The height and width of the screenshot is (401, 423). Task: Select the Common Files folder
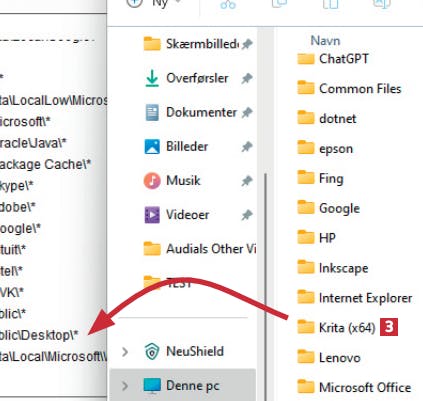349,88
